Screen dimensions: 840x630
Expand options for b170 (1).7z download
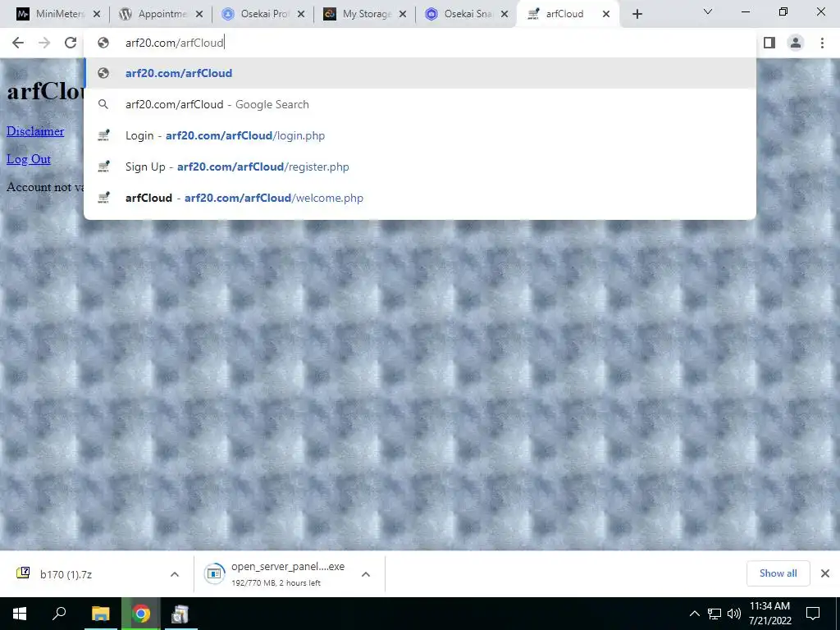[175, 573]
